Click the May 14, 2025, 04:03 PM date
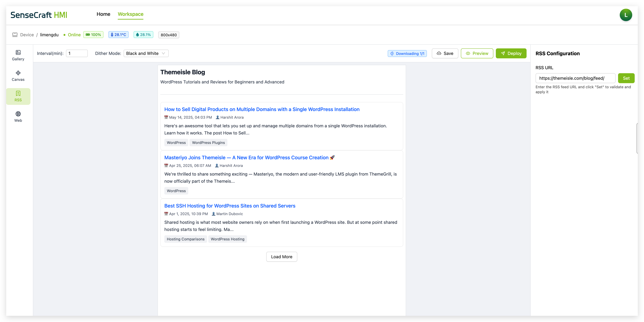The image size is (644, 322). click(x=190, y=117)
